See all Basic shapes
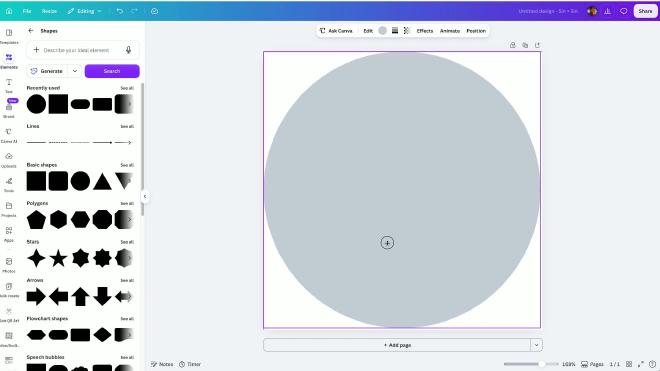660x371 pixels. (127, 165)
